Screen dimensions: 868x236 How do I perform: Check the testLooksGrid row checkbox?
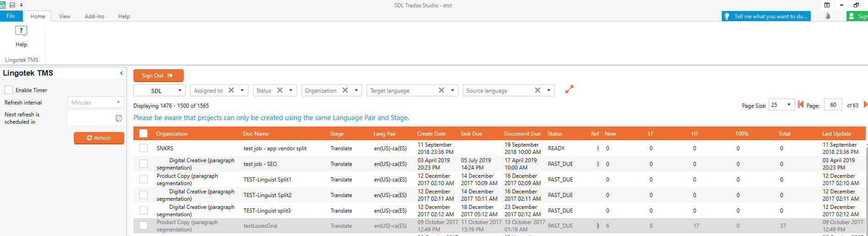tap(143, 225)
